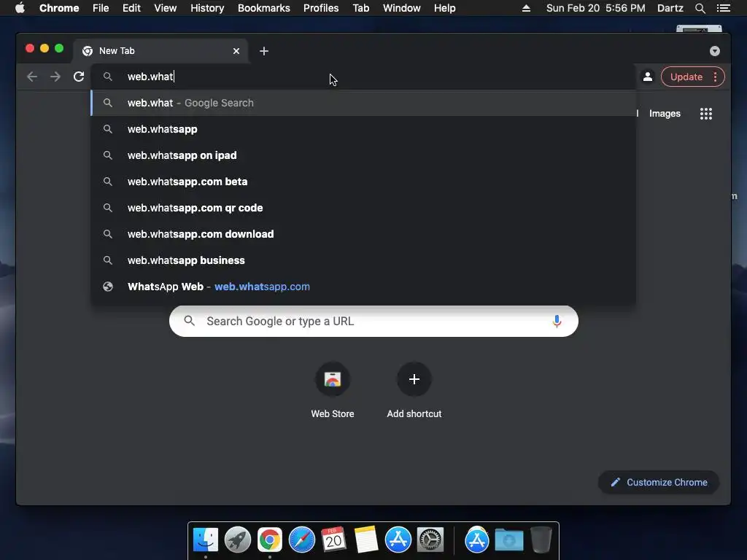Open Notification Center list icon
This screenshot has height=560, width=747.
click(723, 8)
